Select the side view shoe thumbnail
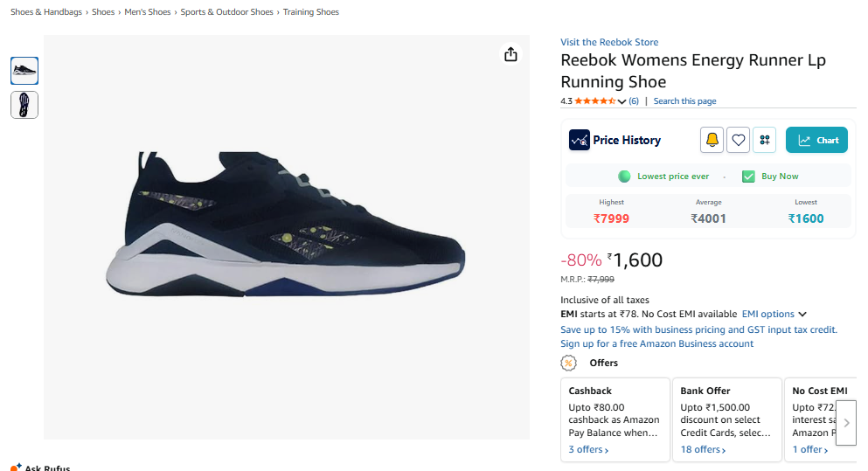The width and height of the screenshot is (868, 471). click(x=24, y=71)
